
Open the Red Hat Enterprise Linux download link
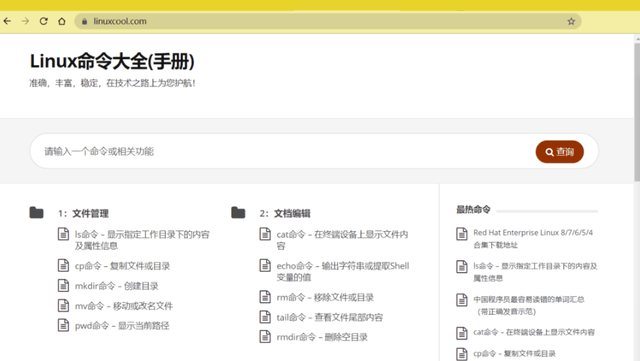coord(533,238)
